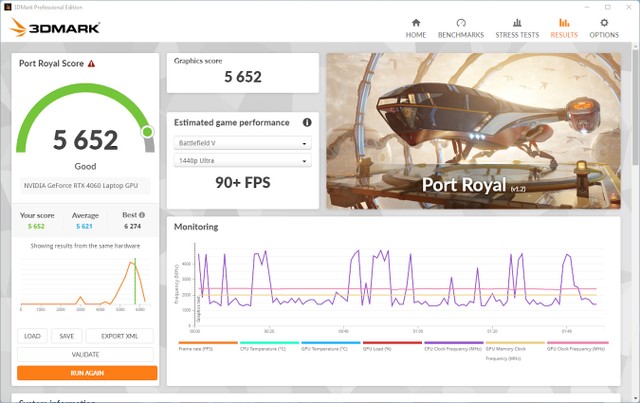Screen dimensions: 640x403
Task: Click the SAVE button
Action: pyautogui.click(x=67, y=336)
